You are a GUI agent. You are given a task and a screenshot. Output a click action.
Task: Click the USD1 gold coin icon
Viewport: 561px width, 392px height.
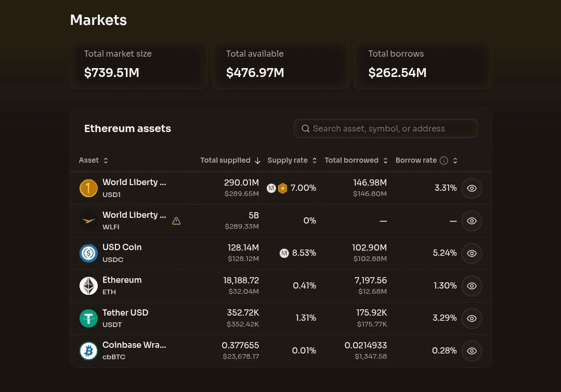(88, 188)
